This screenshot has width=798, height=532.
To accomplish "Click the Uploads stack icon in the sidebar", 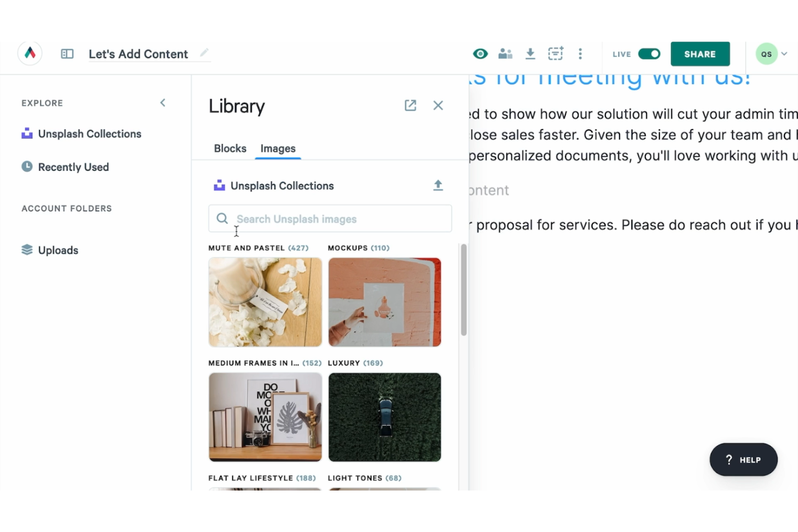I will click(27, 250).
